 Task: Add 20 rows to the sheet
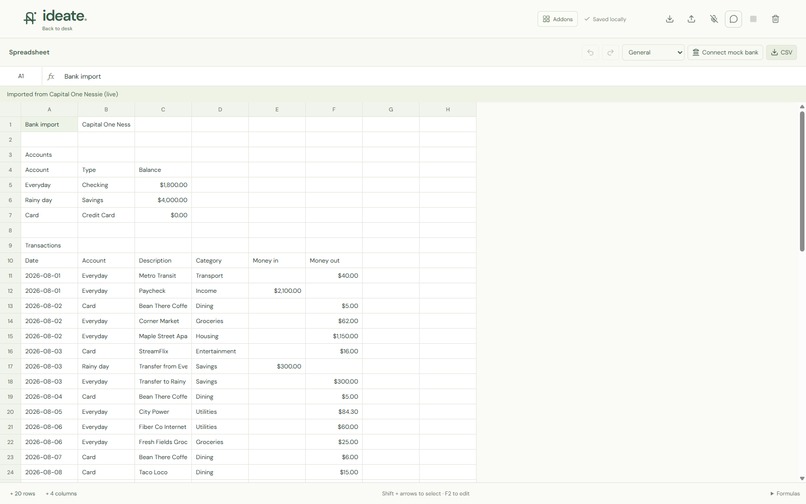pyautogui.click(x=23, y=494)
